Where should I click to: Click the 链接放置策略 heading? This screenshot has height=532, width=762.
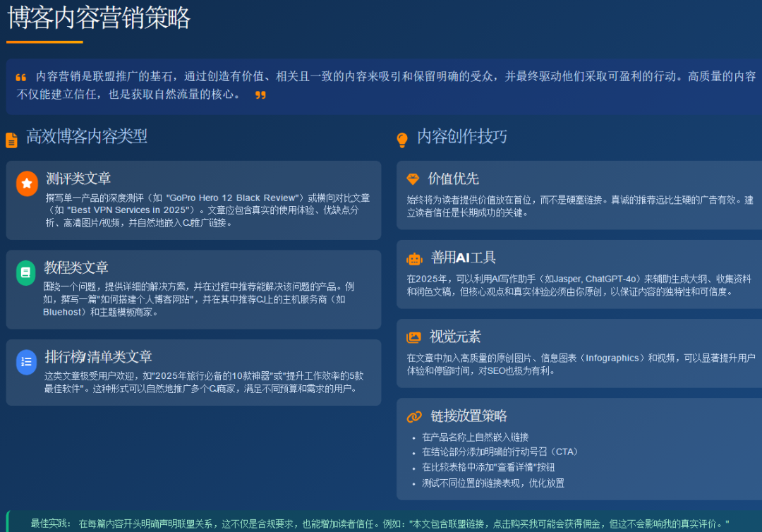470,416
